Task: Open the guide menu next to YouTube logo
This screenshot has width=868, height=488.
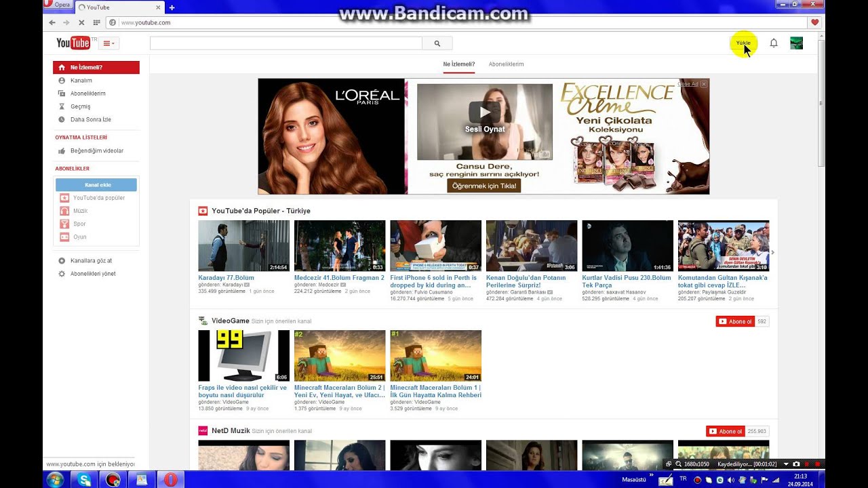Action: click(x=108, y=43)
